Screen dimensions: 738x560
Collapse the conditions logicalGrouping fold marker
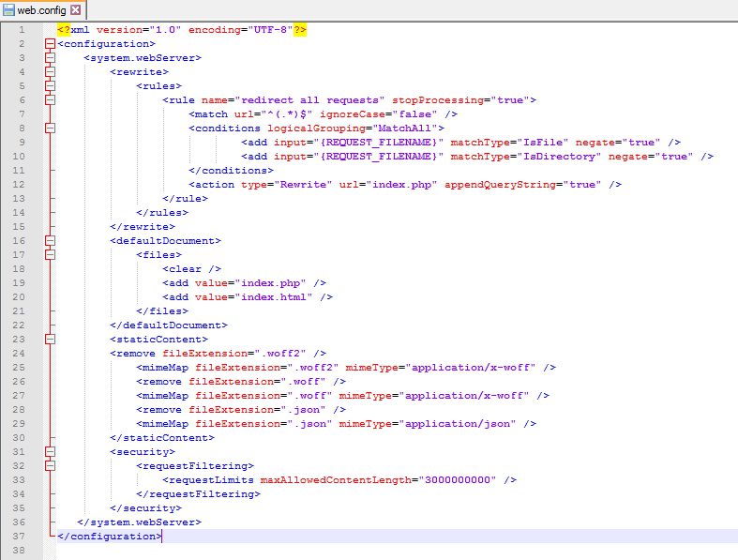point(51,129)
